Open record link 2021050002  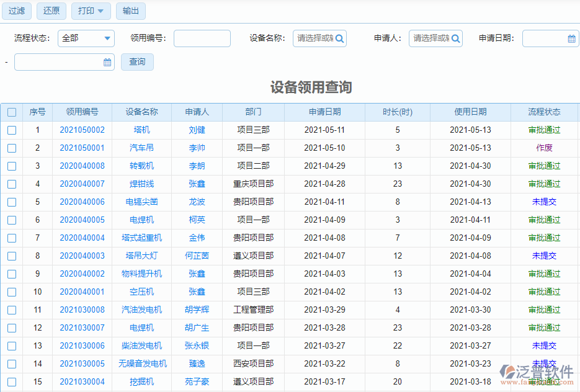click(83, 130)
